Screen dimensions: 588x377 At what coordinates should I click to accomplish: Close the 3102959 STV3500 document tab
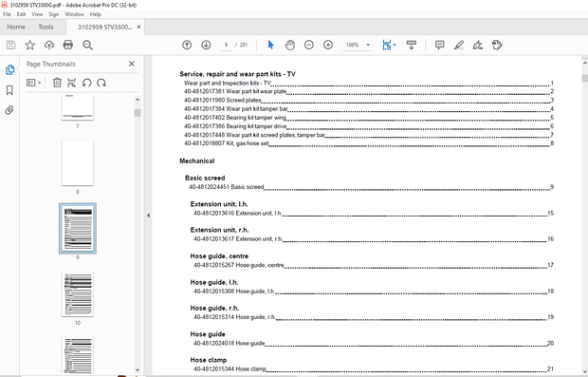[138, 27]
